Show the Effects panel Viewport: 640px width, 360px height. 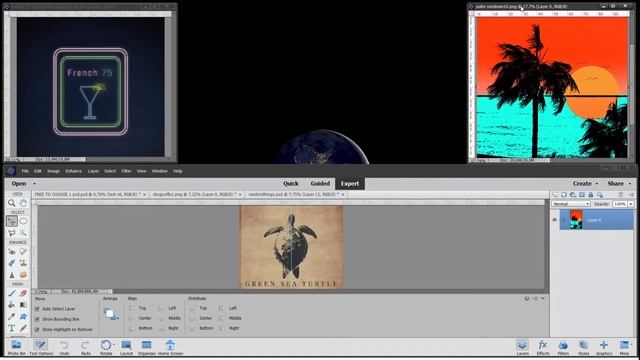tap(542, 348)
